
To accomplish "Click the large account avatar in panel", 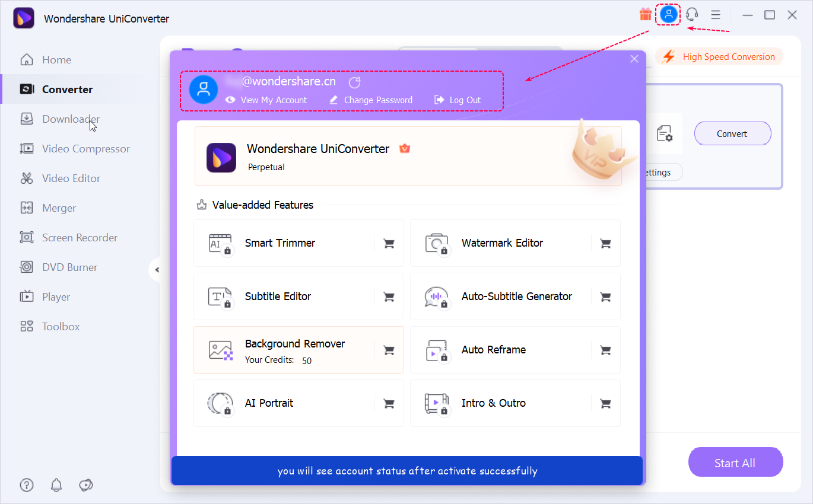I will coord(204,90).
